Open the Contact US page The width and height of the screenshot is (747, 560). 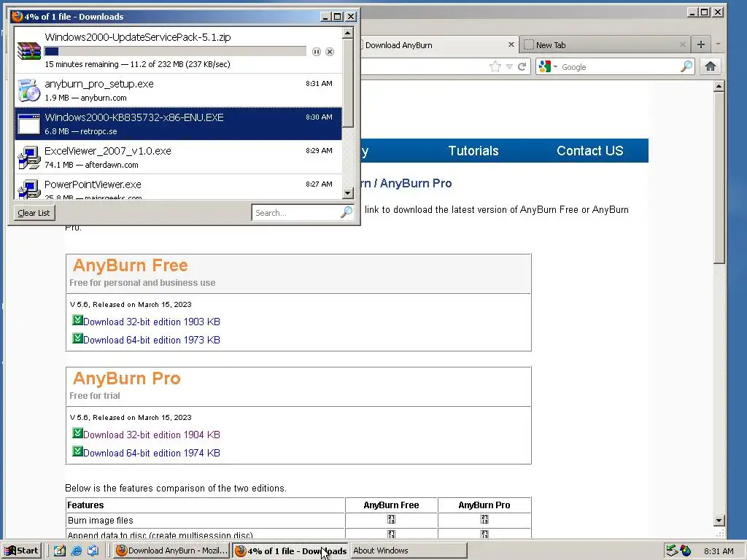pyautogui.click(x=589, y=151)
